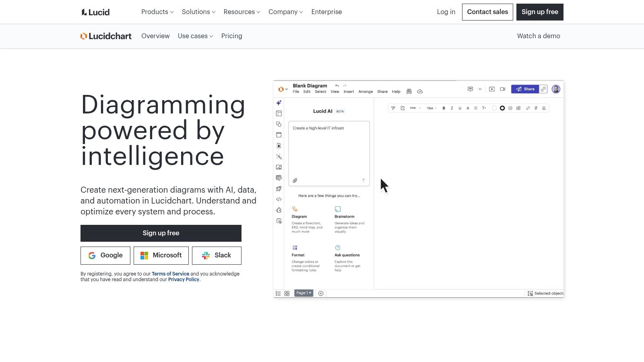Click the puzzle-piece integrations sidebar icon
Screen dimensions: 644x362
279,210
